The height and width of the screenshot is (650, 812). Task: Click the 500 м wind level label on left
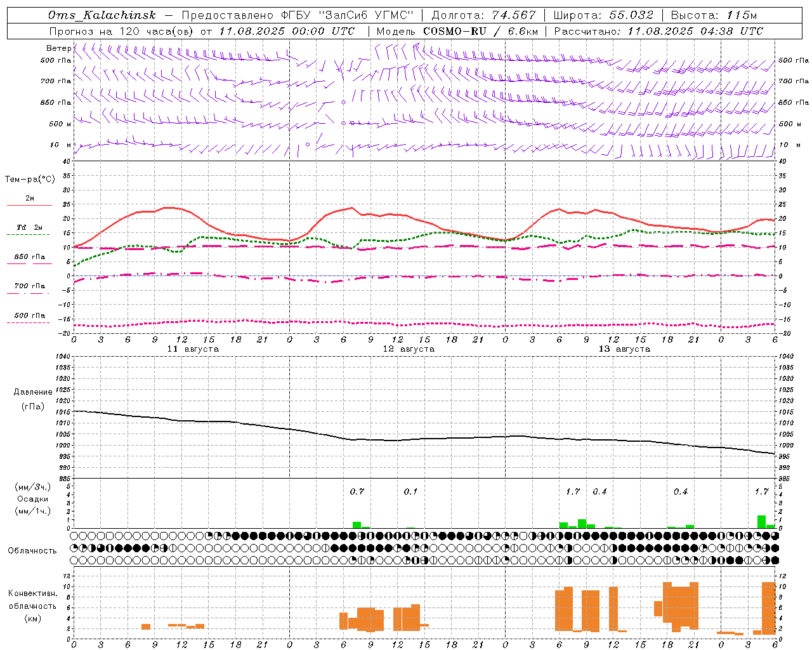(60, 124)
